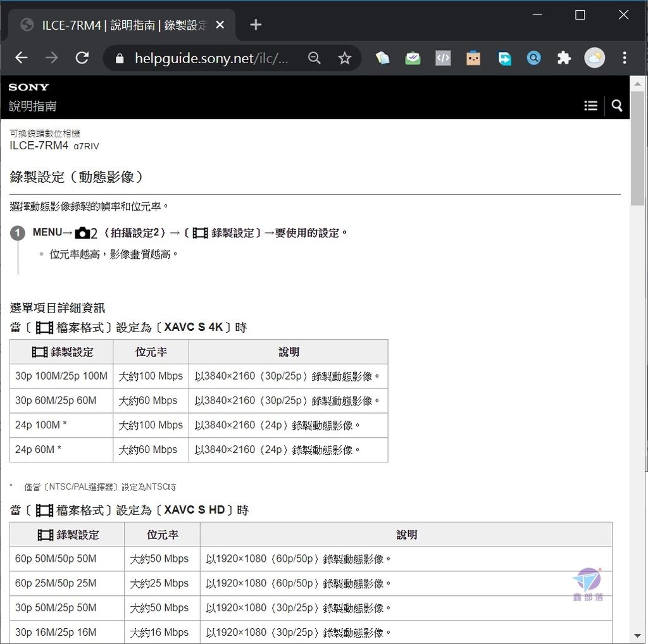Viewport: 648px width, 644px height.
Task: Minimize the Chrome window
Action: (537, 15)
